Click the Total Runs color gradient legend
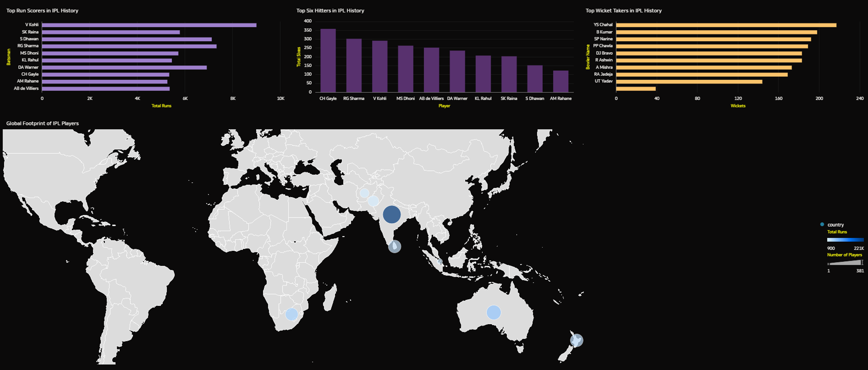This screenshot has width=868, height=370. tap(845, 240)
